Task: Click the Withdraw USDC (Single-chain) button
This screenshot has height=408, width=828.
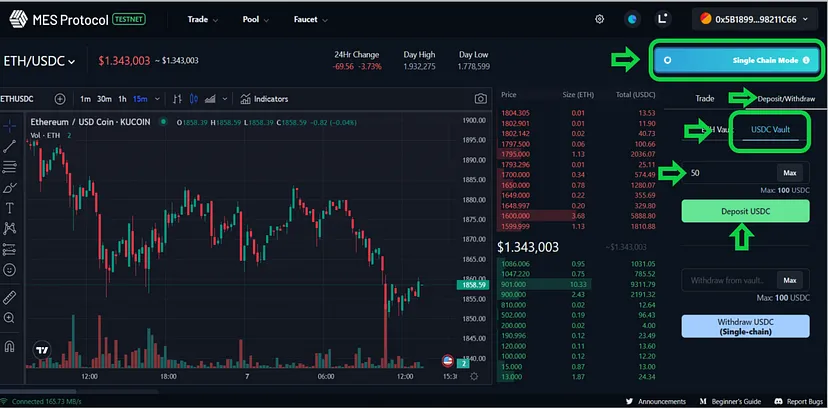Action: point(745,326)
